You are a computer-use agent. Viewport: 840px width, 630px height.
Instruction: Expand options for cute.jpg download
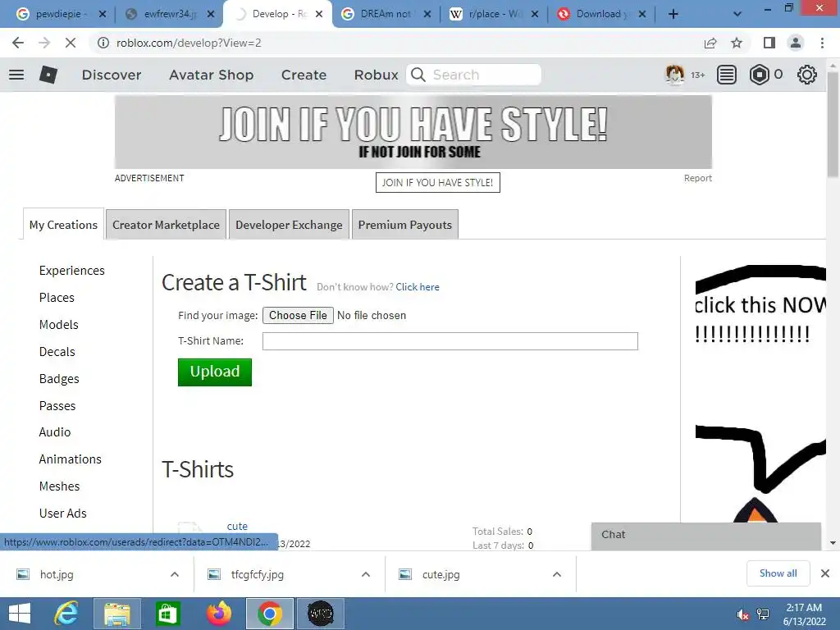(x=557, y=574)
